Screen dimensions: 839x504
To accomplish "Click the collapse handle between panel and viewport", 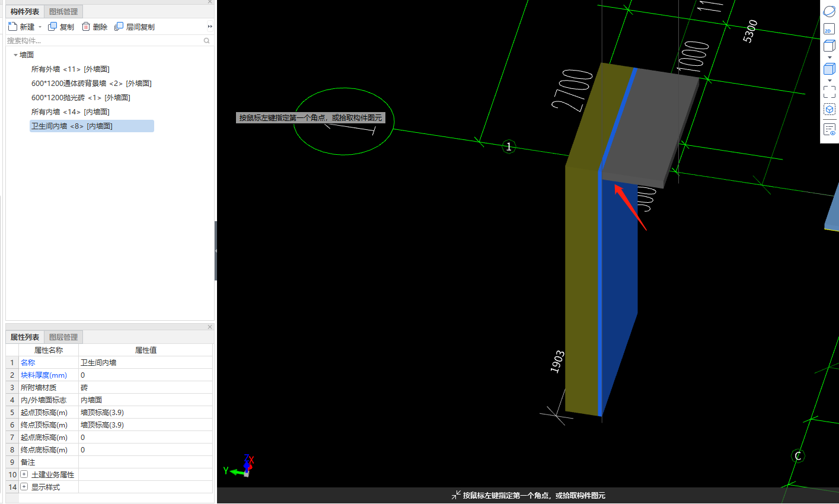I will click(216, 251).
